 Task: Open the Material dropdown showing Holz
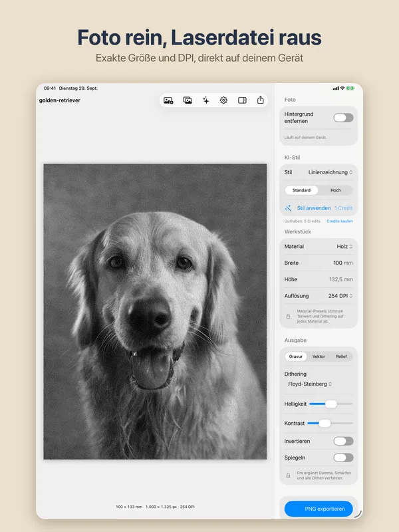344,247
